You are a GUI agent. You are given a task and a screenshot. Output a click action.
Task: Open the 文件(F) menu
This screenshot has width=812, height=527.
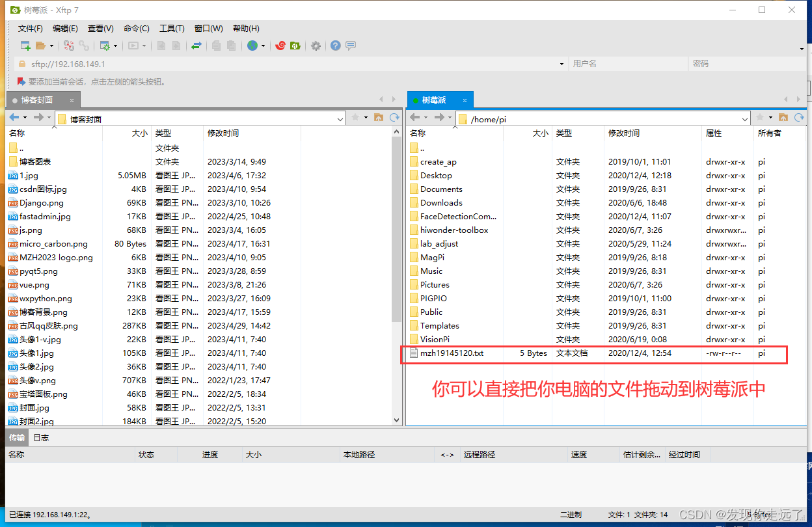click(31, 29)
